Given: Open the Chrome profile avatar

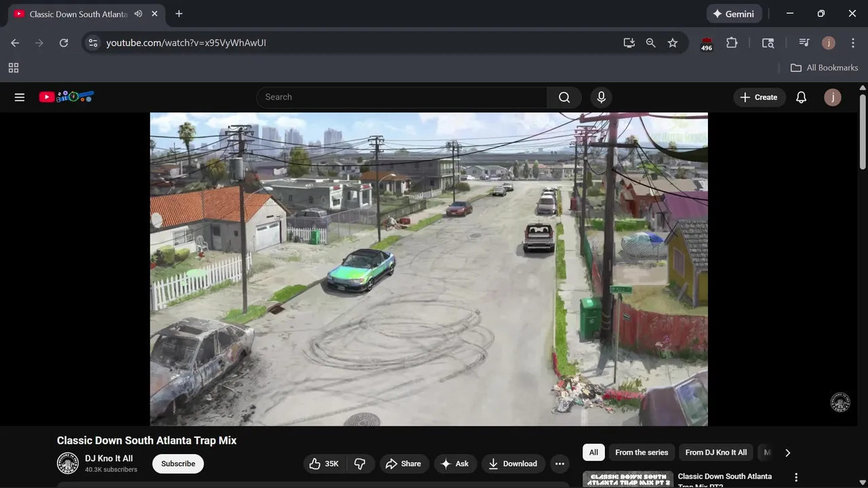Looking at the screenshot, I should (x=829, y=43).
